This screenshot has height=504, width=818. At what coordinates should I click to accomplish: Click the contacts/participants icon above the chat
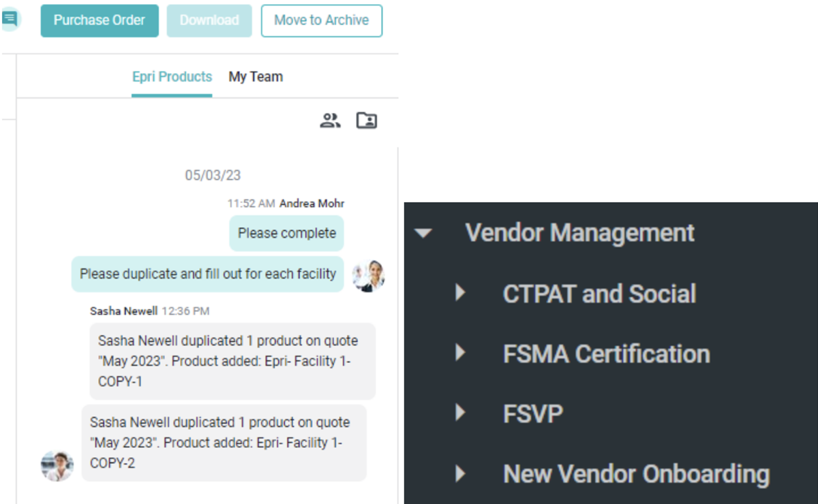[330, 120]
